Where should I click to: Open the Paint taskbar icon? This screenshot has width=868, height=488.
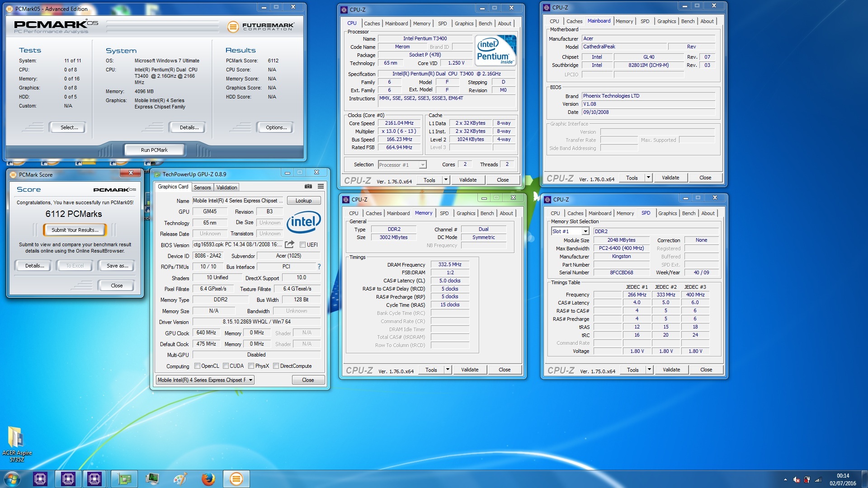click(180, 479)
